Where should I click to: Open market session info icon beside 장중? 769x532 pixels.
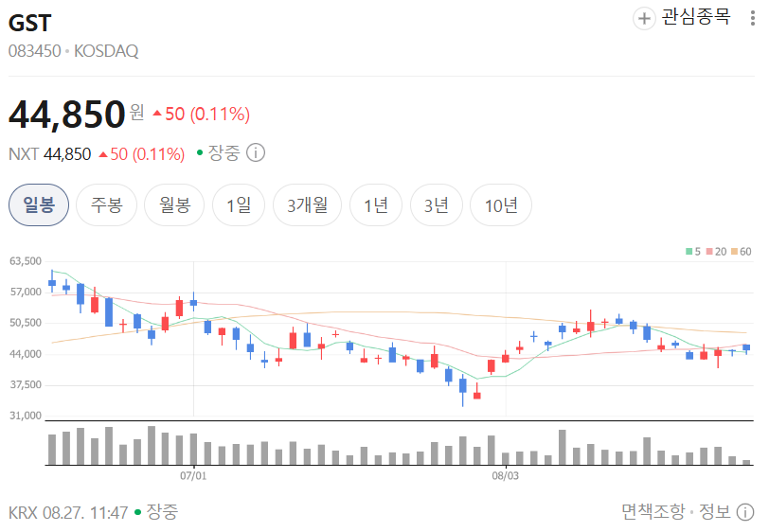256,152
